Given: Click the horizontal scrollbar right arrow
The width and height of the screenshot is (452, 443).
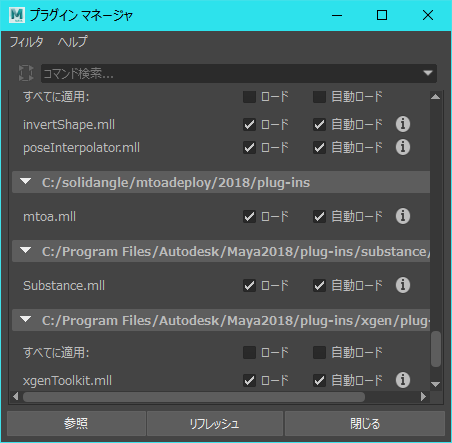Looking at the screenshot, I should point(423,397).
